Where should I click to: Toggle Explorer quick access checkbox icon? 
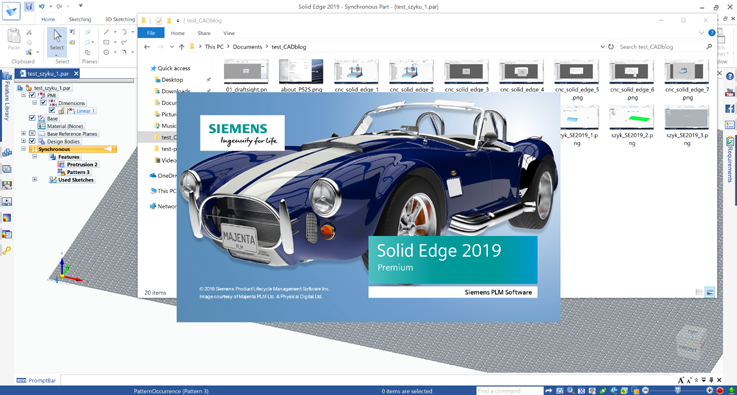pyautogui.click(x=158, y=20)
